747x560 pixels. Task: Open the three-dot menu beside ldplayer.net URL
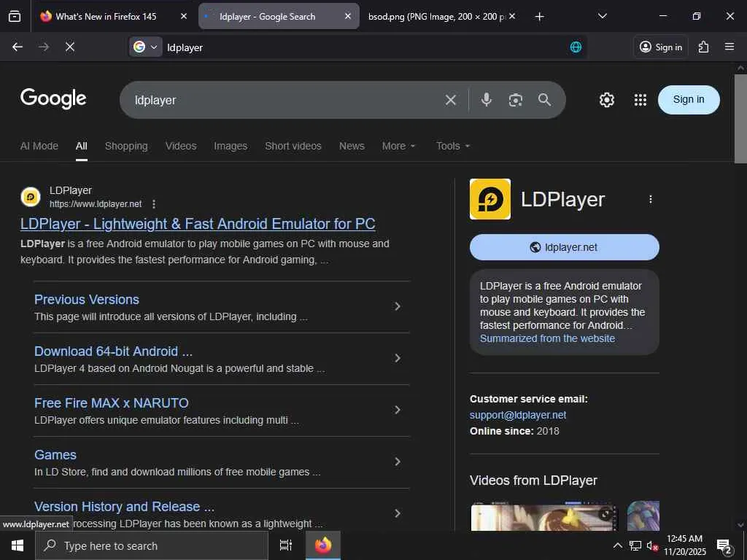153,204
